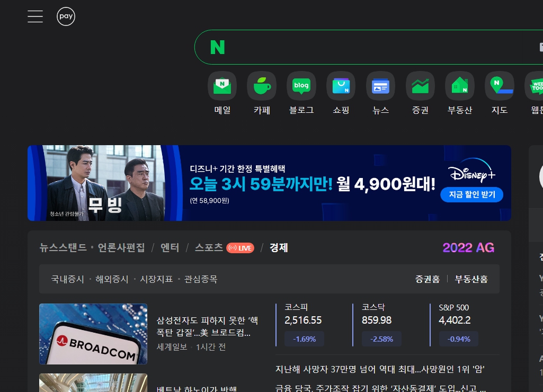The image size is (543, 392).
Task: Go to 부동산홈 link
Action: pyautogui.click(x=471, y=279)
